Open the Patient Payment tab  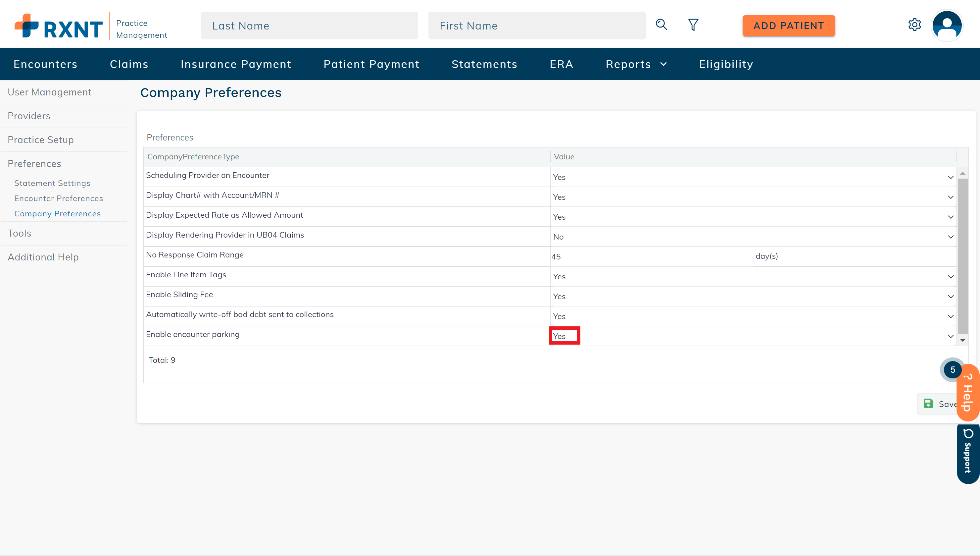[x=371, y=64]
